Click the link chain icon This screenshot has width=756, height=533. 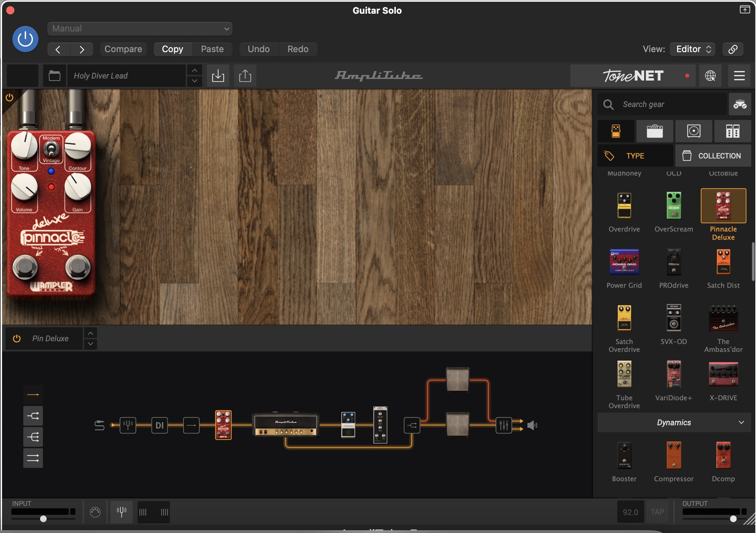pos(733,49)
